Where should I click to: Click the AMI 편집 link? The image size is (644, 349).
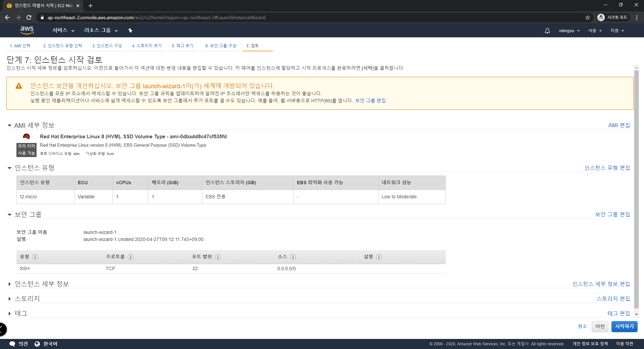coord(619,125)
